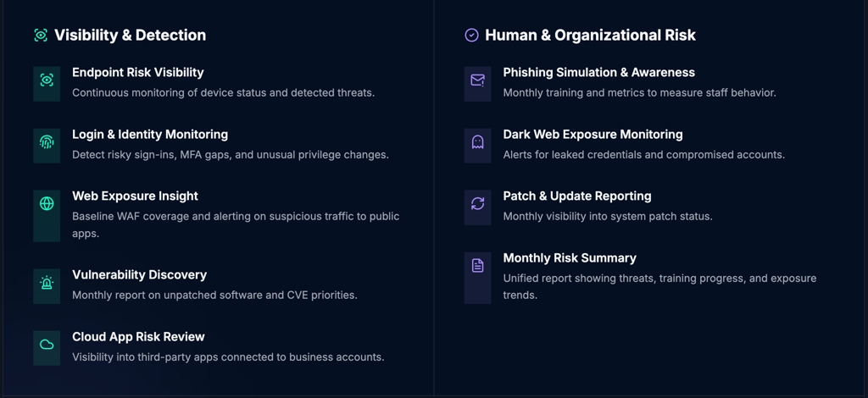
Task: Click the Web Exposure Insight title
Action: 135,196
